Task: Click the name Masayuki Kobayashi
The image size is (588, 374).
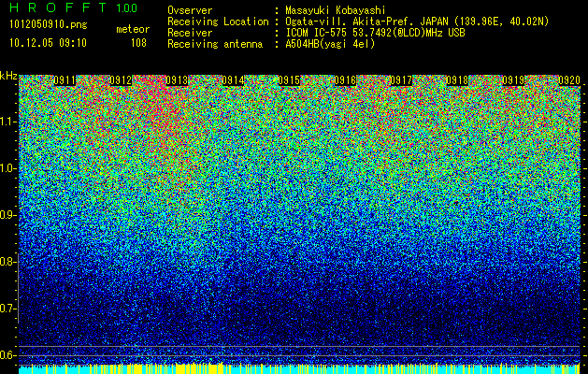Action: coord(335,10)
